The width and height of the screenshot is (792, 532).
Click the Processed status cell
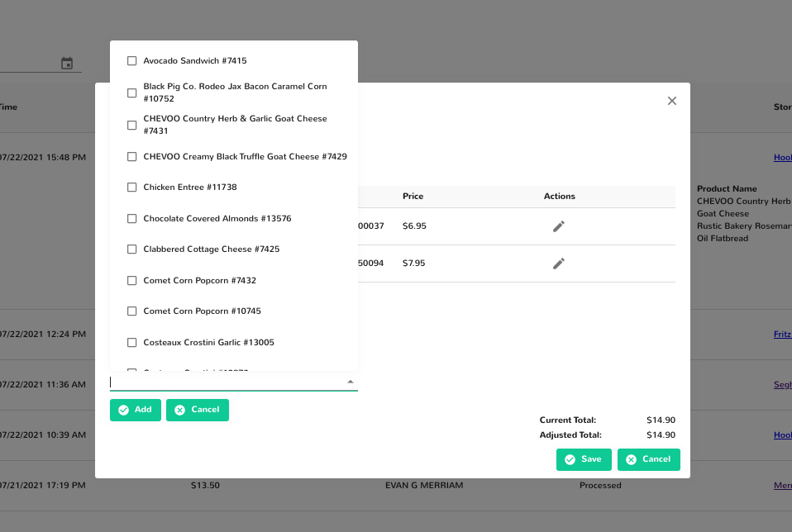pyautogui.click(x=600, y=486)
